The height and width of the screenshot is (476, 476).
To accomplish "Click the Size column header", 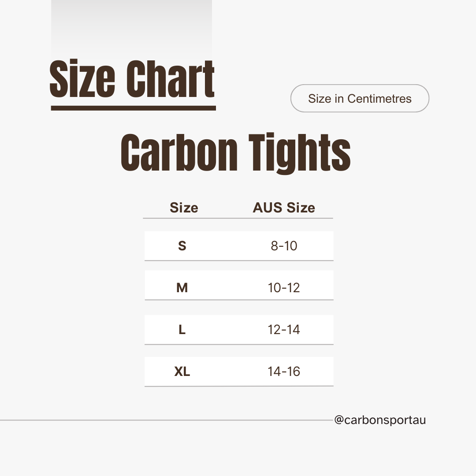I will click(x=184, y=208).
